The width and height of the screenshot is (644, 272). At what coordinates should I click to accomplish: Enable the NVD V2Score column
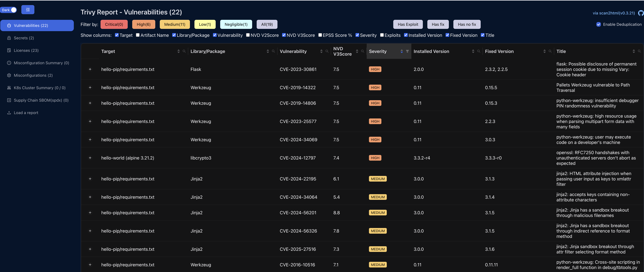click(248, 35)
